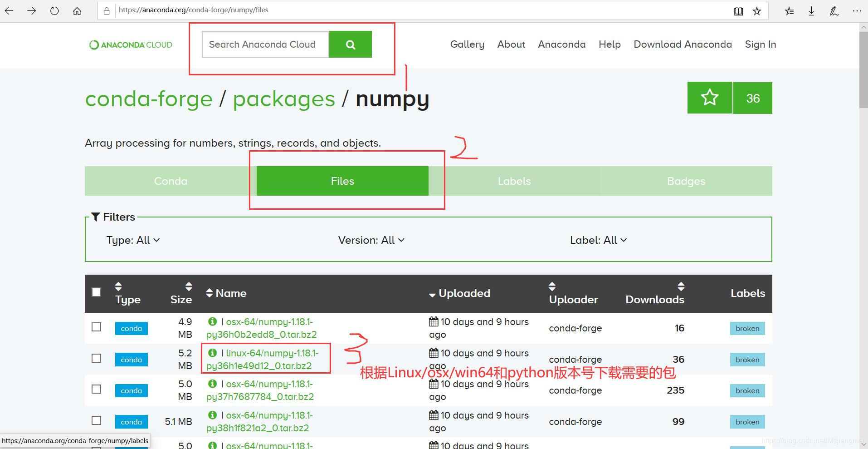Go back with the browser back arrow
Viewport: 868px width, 449px height.
9,11
